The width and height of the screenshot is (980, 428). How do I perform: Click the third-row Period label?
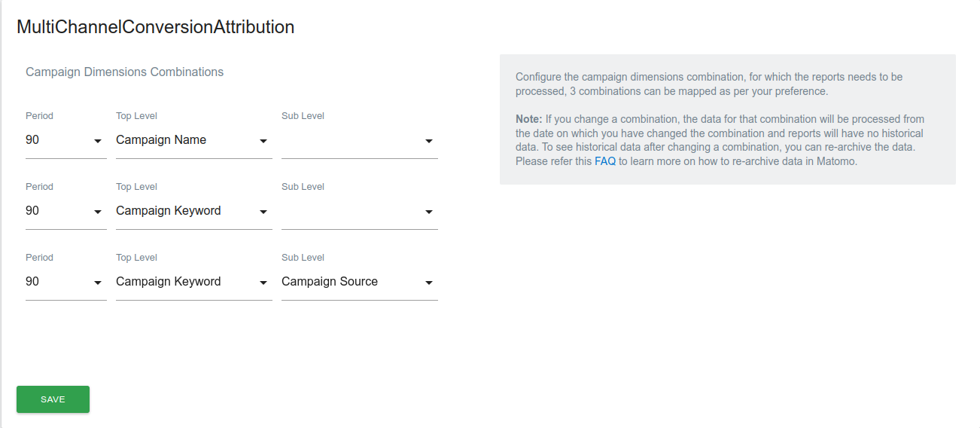pyautogui.click(x=39, y=258)
